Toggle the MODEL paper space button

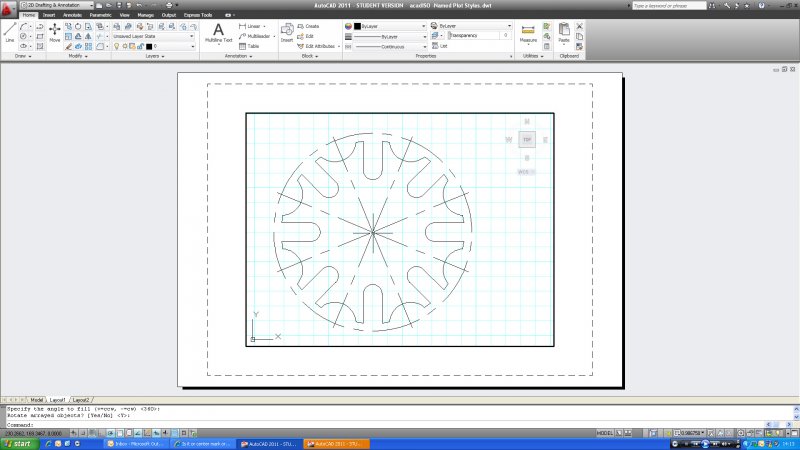604,433
